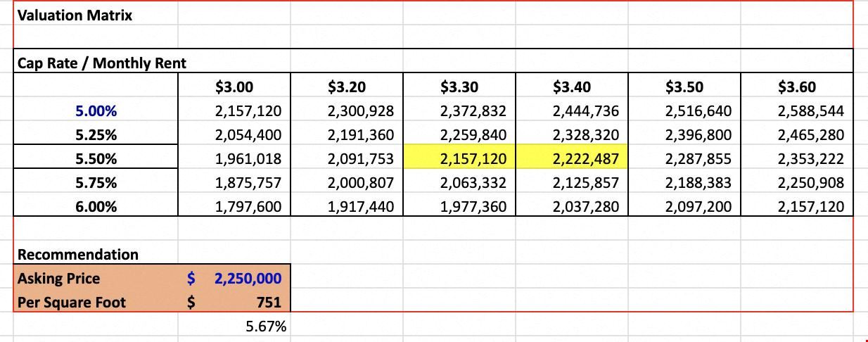Select the cell showing 2,588,544
868x342 pixels.
[797, 111]
